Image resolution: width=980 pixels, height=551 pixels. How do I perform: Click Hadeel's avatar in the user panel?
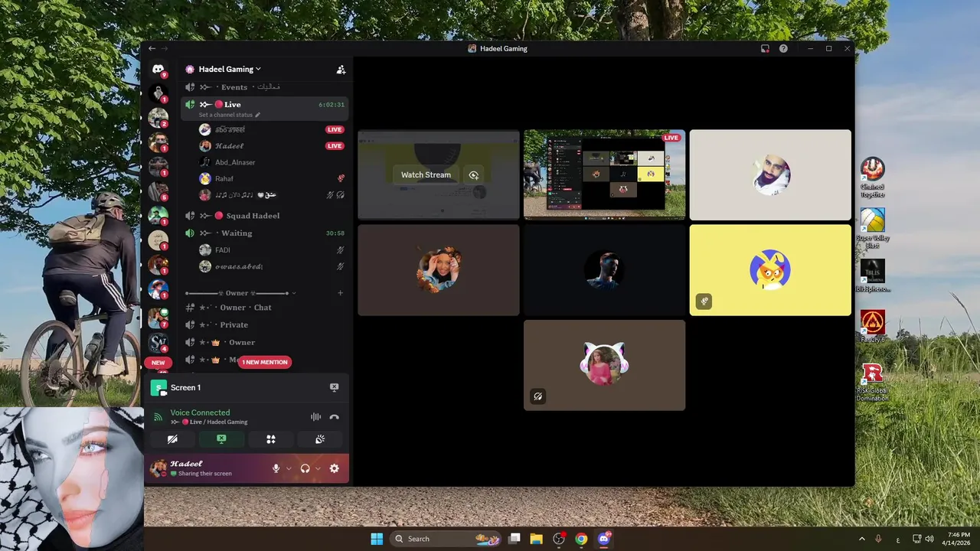[158, 468]
